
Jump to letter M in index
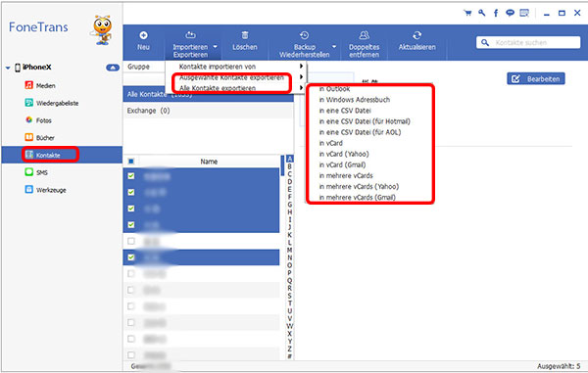click(x=289, y=250)
